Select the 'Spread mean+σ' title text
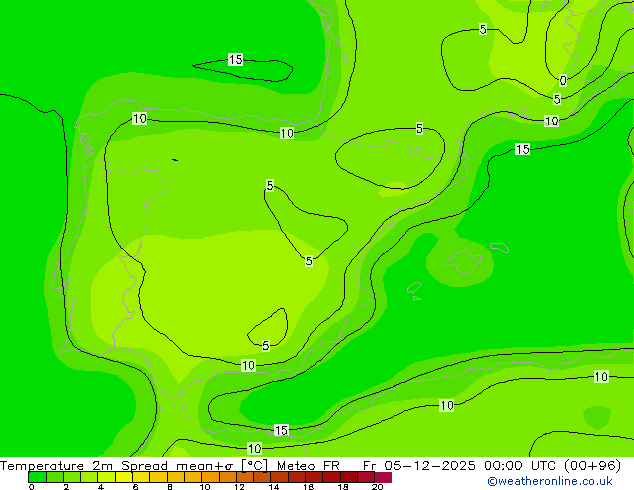The height and width of the screenshot is (490, 634). tap(177, 466)
